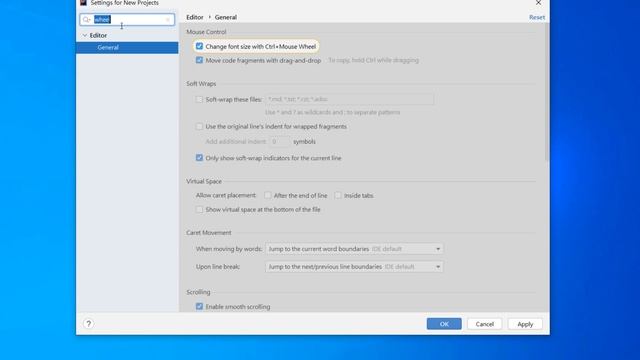Enable Show virtual space at bottom of file
Image resolution: width=640 pixels, height=360 pixels.
[x=199, y=209]
